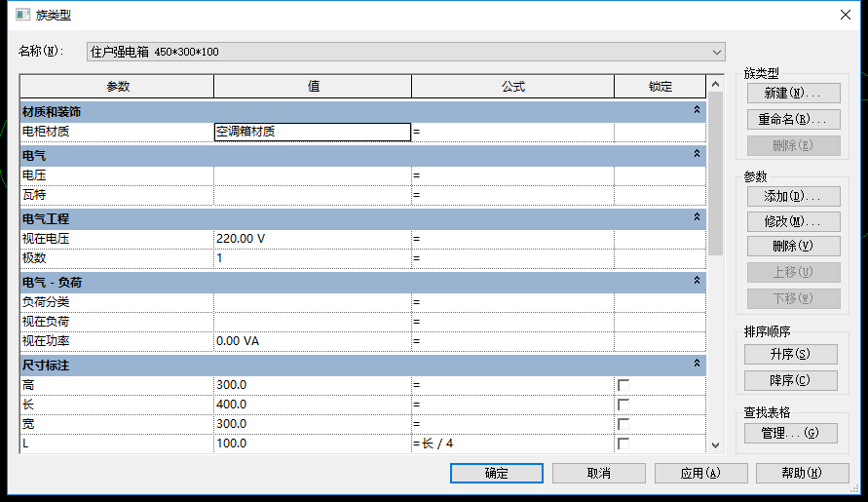Collapse the 电气 - 负荷 group
868x502 pixels.
click(x=697, y=281)
